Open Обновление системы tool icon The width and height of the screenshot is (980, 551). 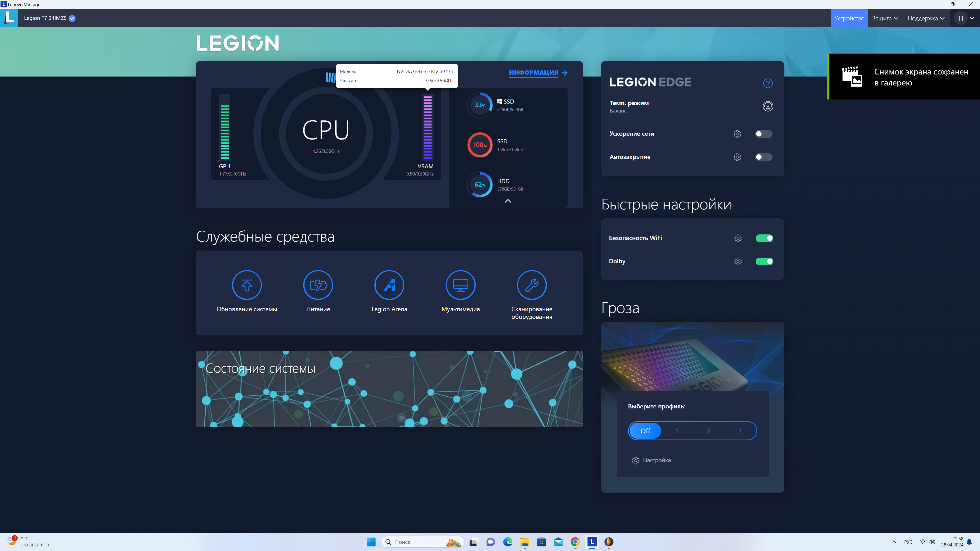(x=247, y=285)
